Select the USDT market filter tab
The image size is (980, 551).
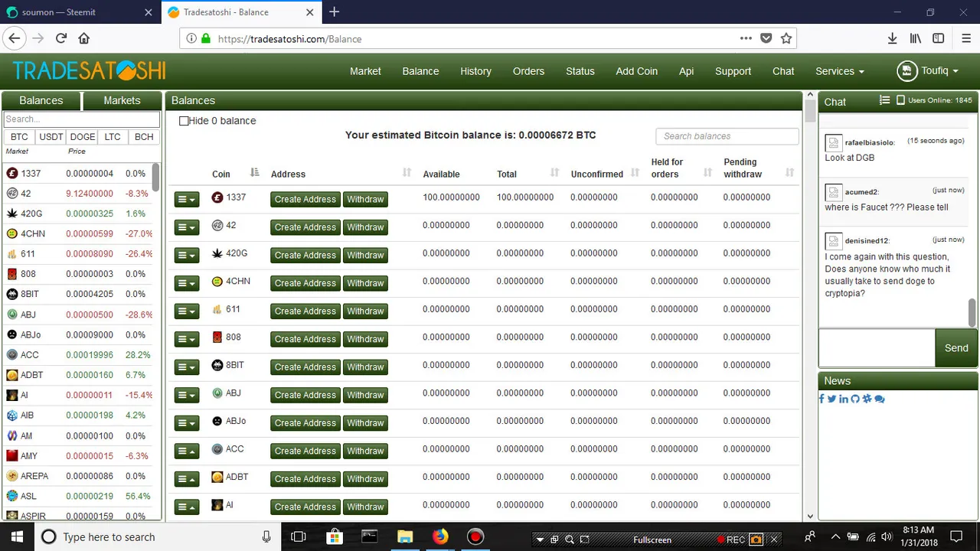point(51,137)
